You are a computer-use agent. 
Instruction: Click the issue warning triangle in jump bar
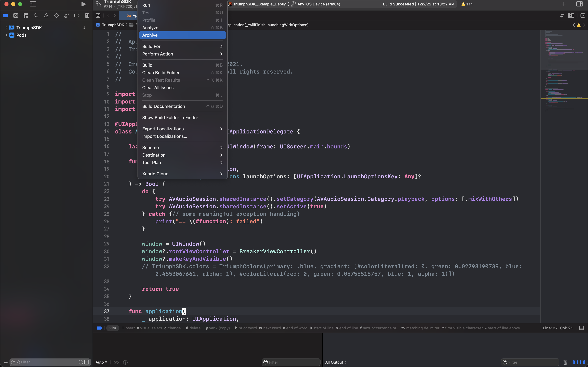click(579, 25)
